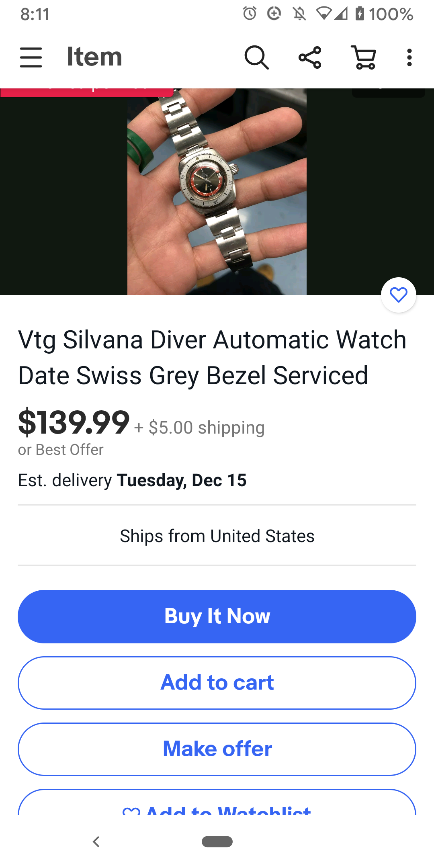Tap the Android back arrow

point(96,841)
